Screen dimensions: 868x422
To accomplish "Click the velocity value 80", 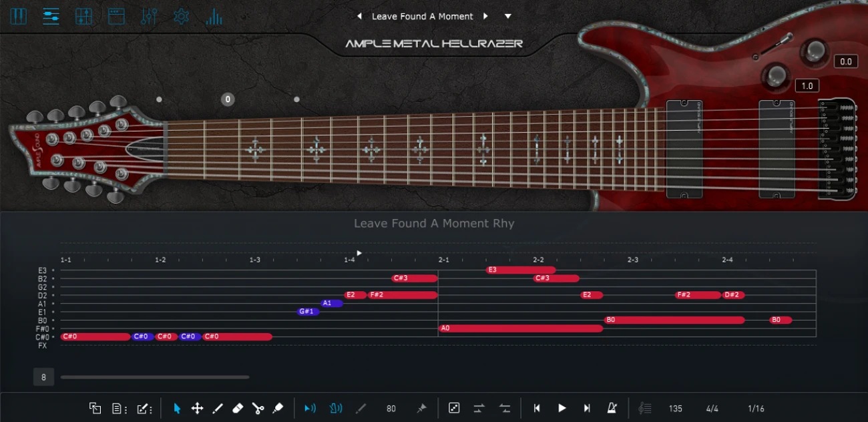I will point(391,409).
